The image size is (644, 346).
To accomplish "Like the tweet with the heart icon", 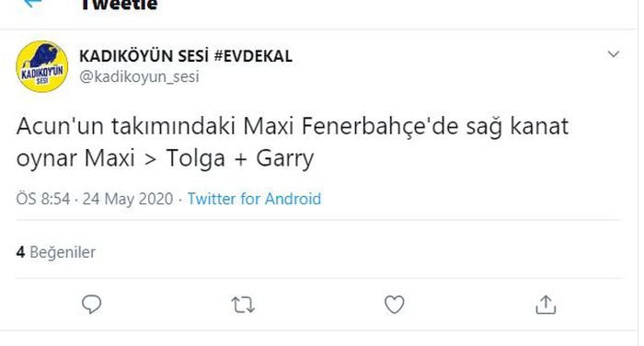I will pyautogui.click(x=395, y=305).
